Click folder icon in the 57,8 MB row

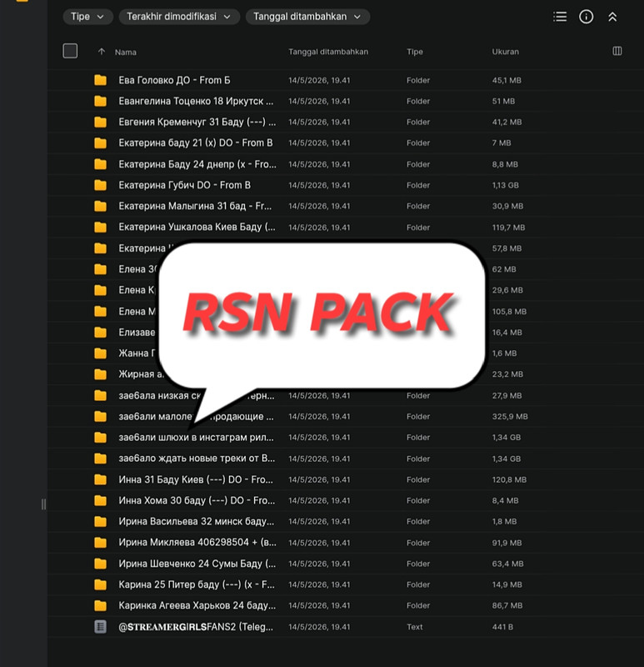[100, 248]
